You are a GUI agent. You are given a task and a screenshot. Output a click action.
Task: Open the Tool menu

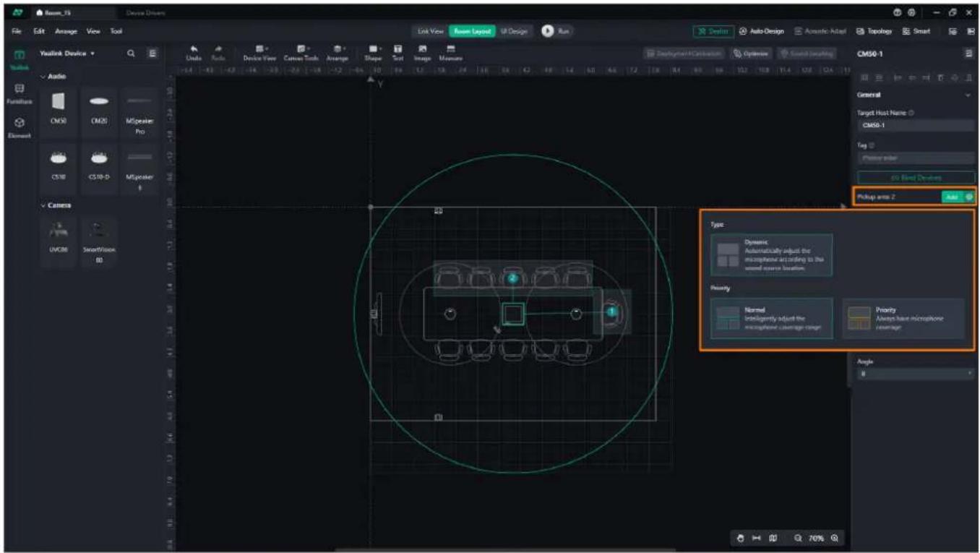tap(116, 31)
